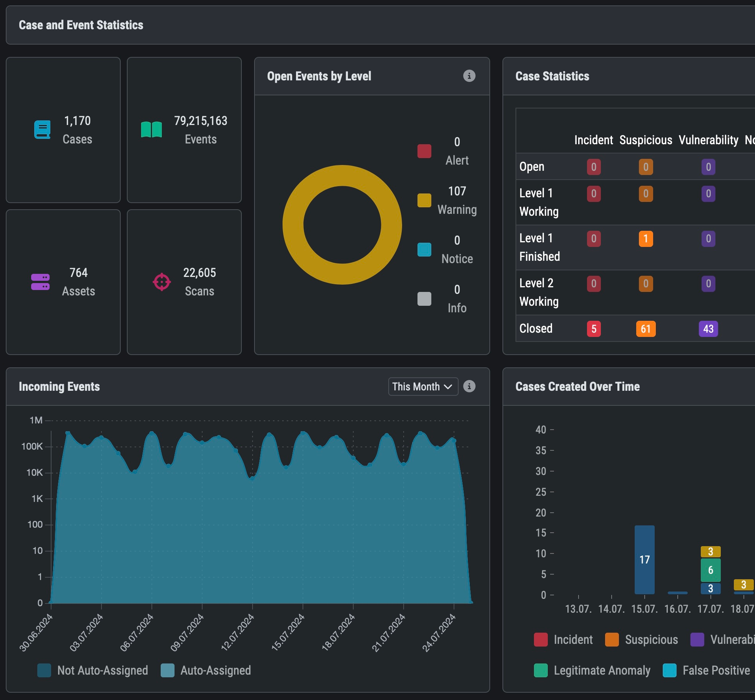Click Closed Incident count badge 5
Image resolution: width=755 pixels, height=700 pixels.
tap(594, 329)
